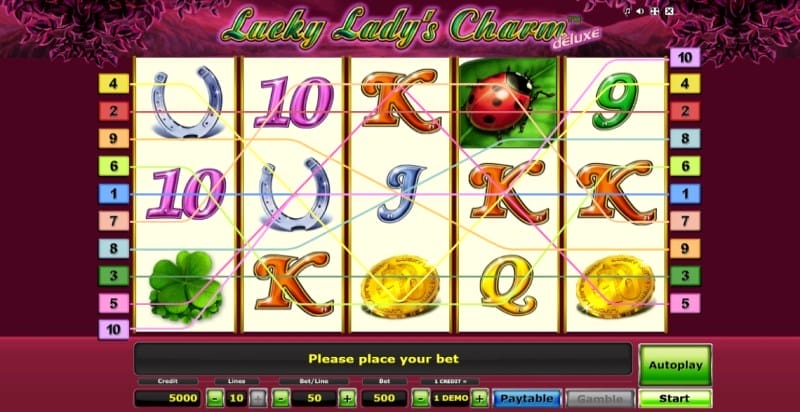Click the ladybug symbol on reel four
Viewport: 800px width, 412px height.
(x=507, y=102)
